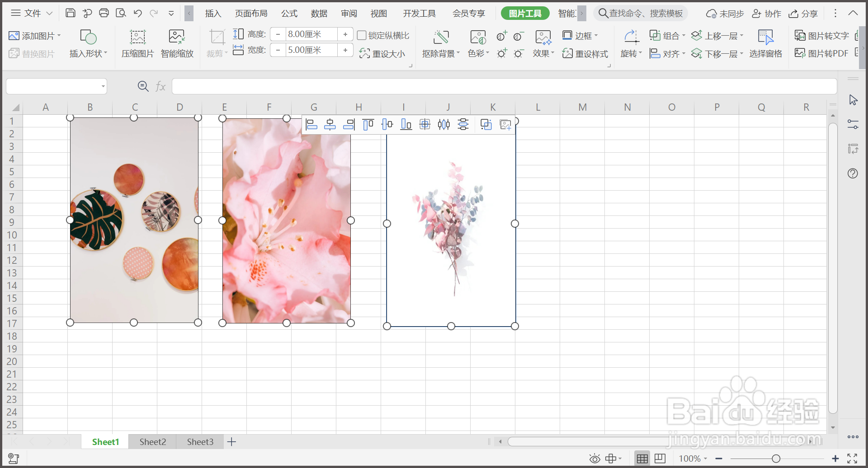Click Reset Style (重设样式) button
The height and width of the screenshot is (468, 868).
[585, 53]
